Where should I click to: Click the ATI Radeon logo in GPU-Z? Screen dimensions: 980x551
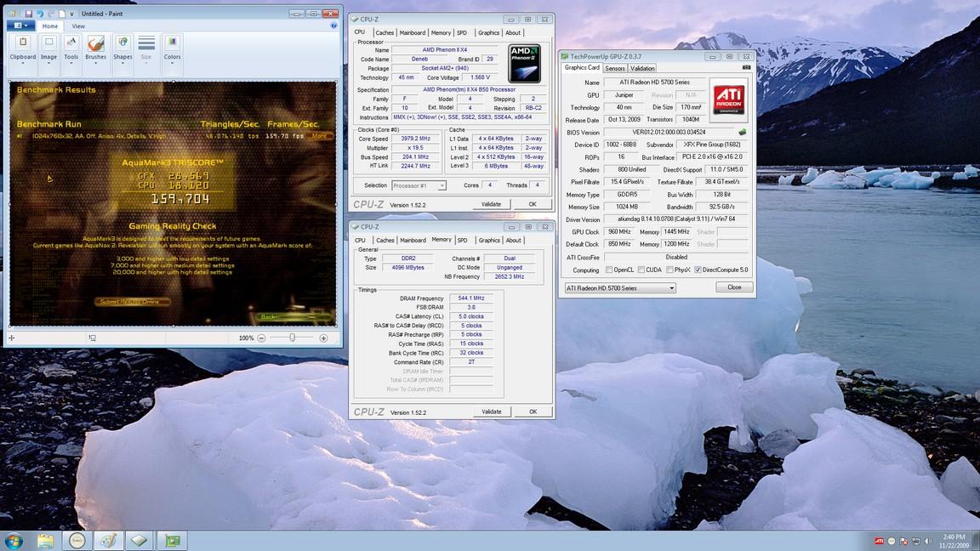729,99
